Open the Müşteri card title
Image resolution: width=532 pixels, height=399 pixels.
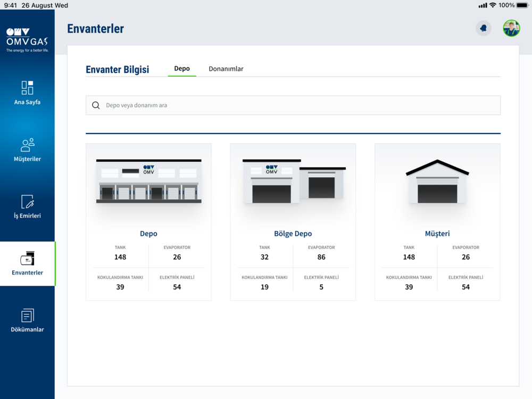tap(437, 234)
